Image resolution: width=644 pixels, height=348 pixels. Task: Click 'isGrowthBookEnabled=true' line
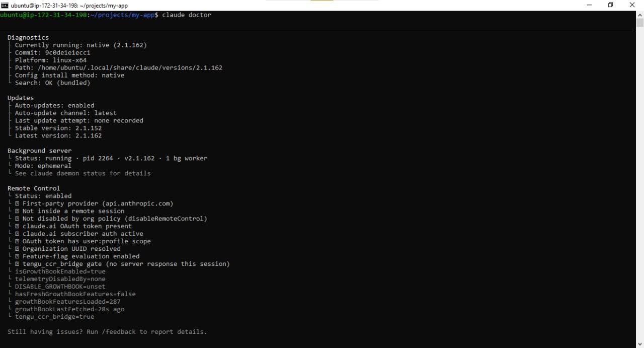tap(60, 272)
